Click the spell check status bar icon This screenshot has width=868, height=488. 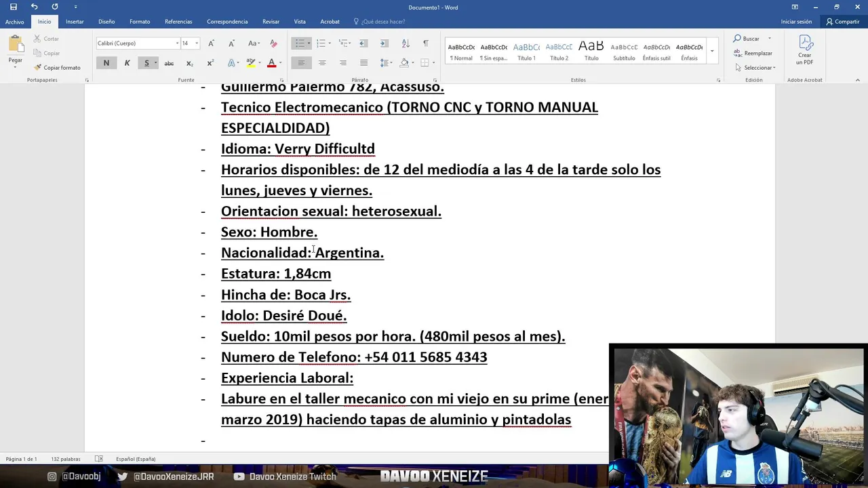[98, 459]
